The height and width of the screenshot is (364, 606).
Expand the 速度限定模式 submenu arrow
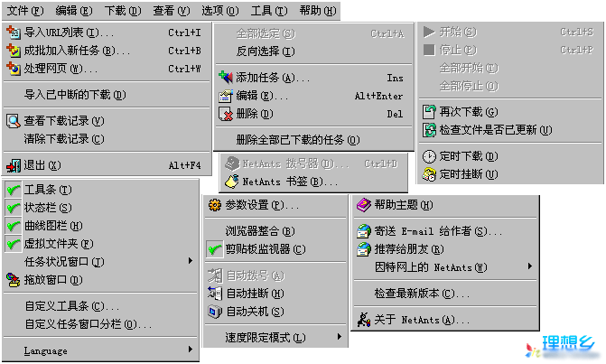pyautogui.click(x=339, y=337)
